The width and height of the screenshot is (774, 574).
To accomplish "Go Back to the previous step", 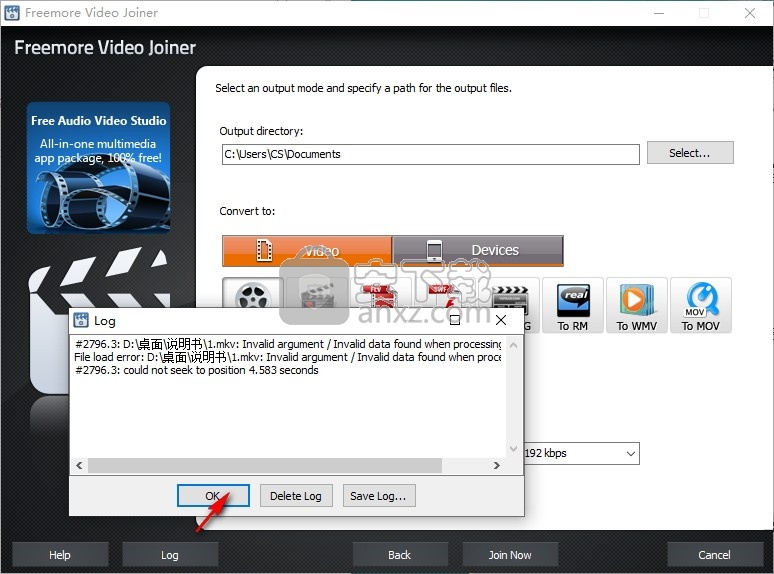I will (x=399, y=555).
